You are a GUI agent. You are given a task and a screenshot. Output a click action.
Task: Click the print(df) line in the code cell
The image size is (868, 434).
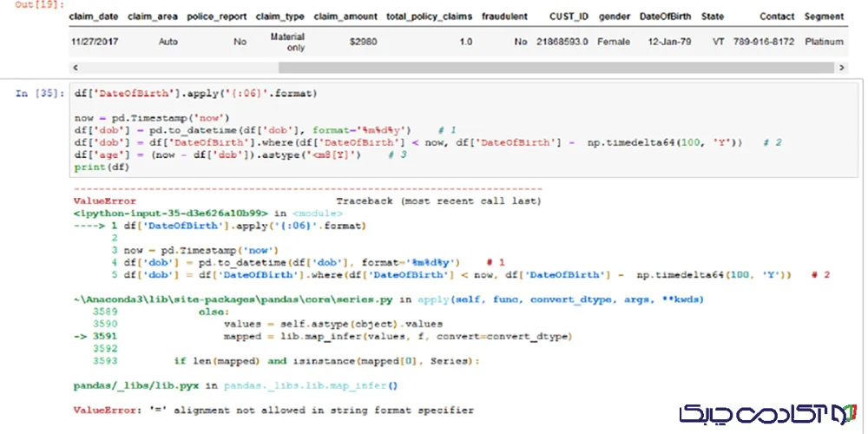(x=101, y=166)
